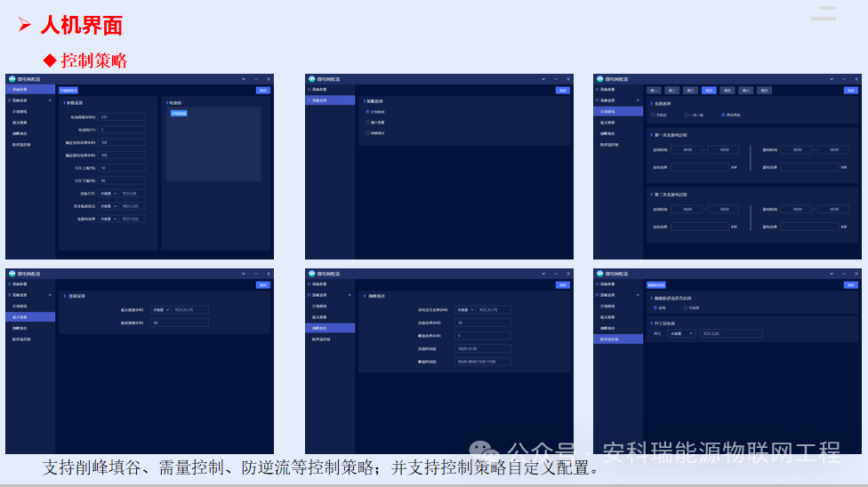This screenshot has width=868, height=487.
Task: Click 保存 in PCC anti-reverse-flow window
Action: (x=851, y=285)
